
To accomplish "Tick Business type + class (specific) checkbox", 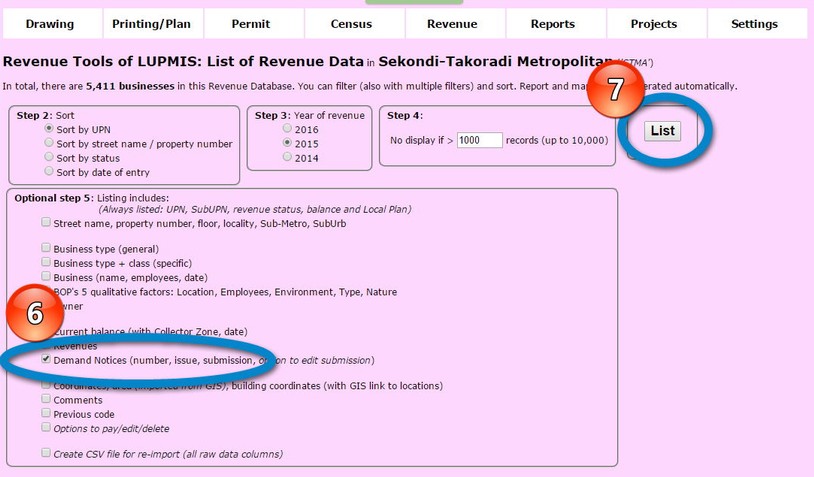I will [x=46, y=262].
